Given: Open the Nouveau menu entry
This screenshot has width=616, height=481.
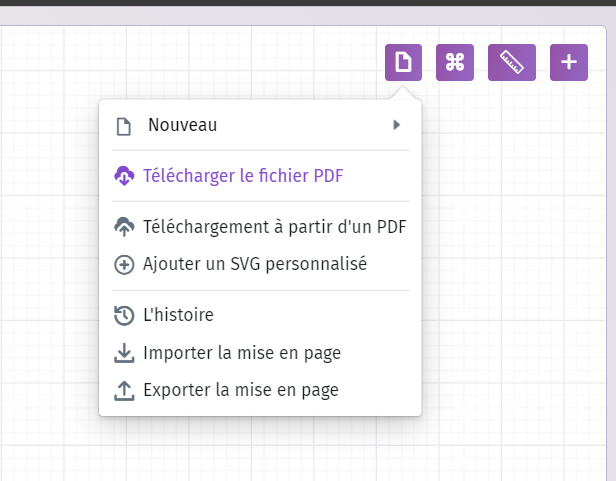Looking at the screenshot, I should click(260, 125).
